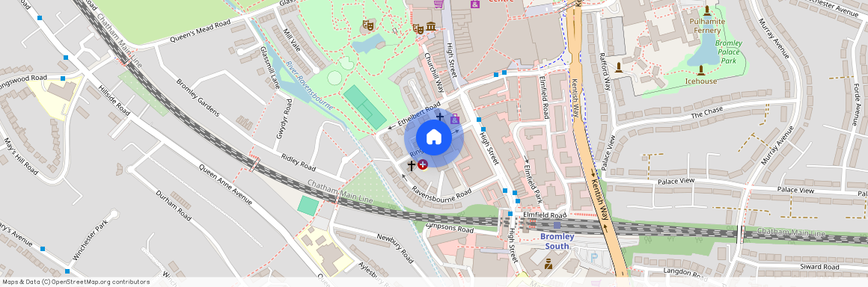Select the brown monument icon beside Rafford Way
Viewport: 868px width, 287px height.
(619, 67)
